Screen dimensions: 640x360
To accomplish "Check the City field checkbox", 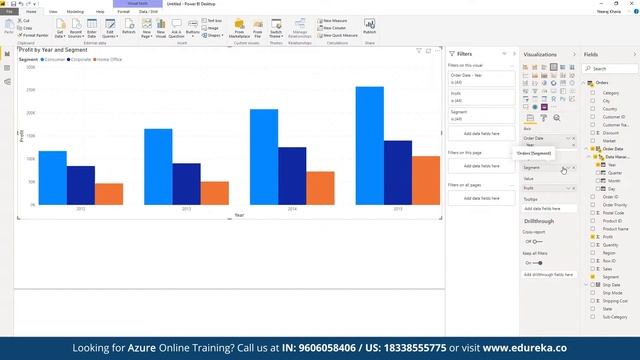I will tap(593, 100).
